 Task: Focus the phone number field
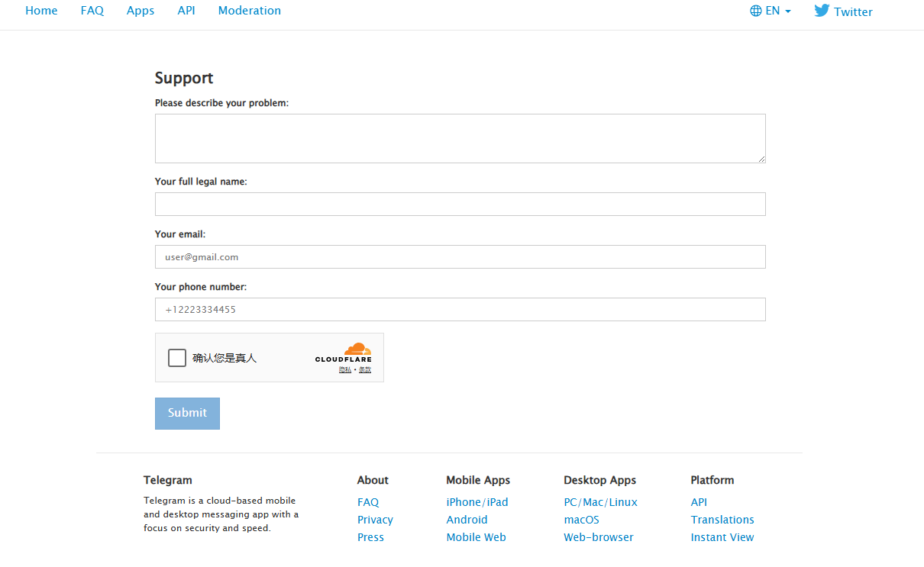tap(460, 309)
